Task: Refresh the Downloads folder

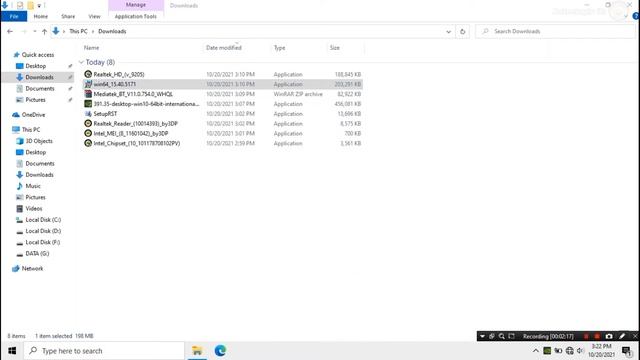Action: tap(462, 31)
